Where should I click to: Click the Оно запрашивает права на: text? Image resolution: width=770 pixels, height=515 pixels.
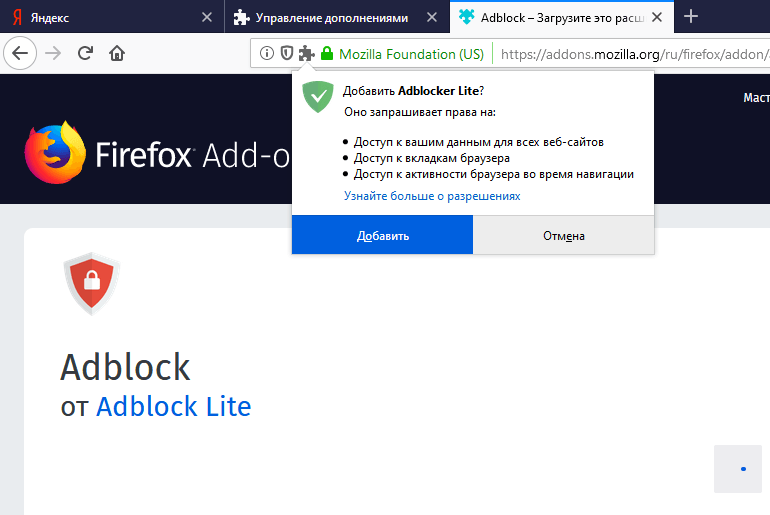click(x=420, y=112)
